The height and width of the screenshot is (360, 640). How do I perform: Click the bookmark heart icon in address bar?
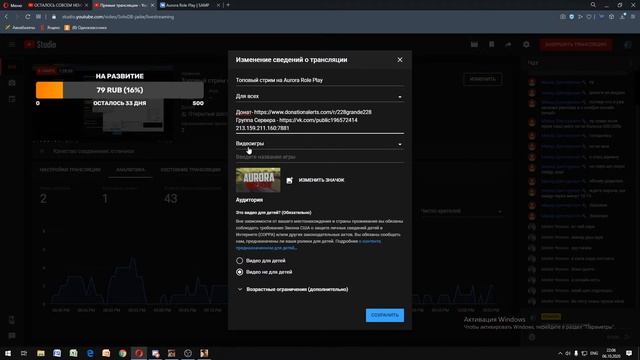tap(589, 17)
